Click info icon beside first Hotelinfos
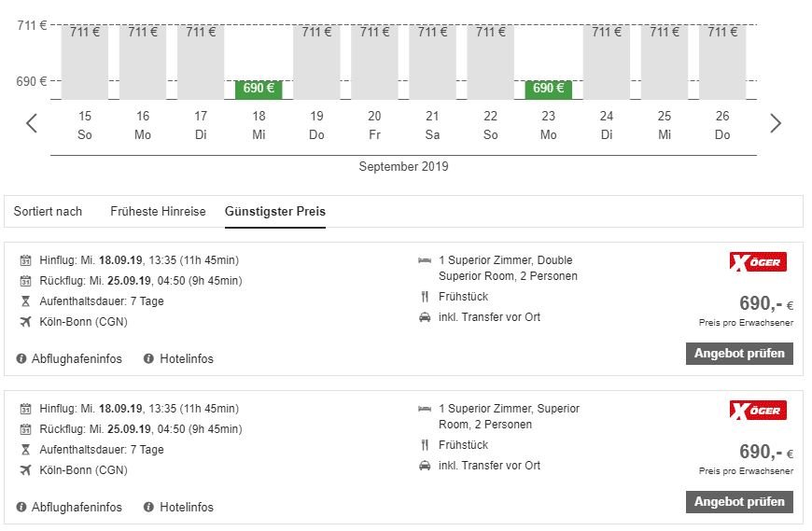Screen dimensions: 812x531 pyautogui.click(x=148, y=359)
